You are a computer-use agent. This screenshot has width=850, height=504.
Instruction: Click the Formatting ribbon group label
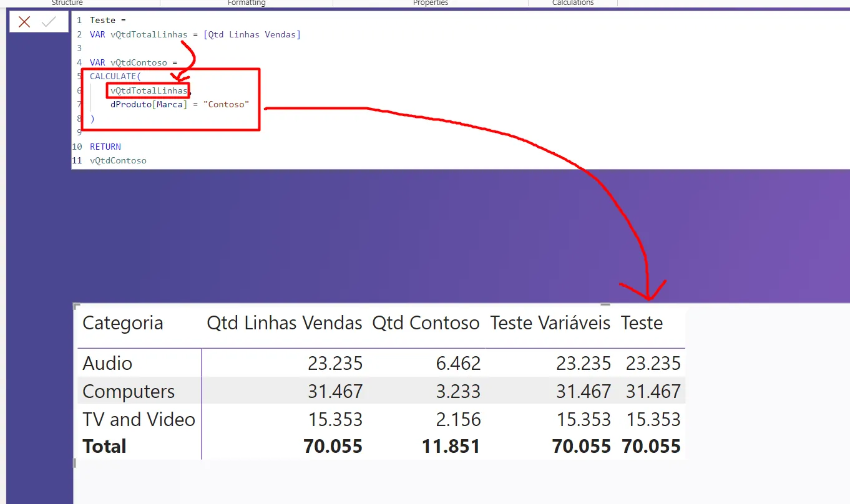pyautogui.click(x=247, y=3)
